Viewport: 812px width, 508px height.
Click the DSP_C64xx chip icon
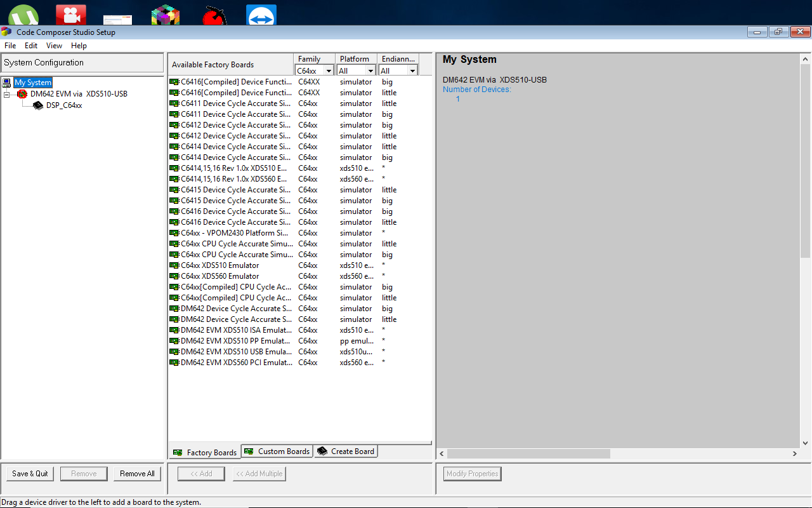coord(38,105)
